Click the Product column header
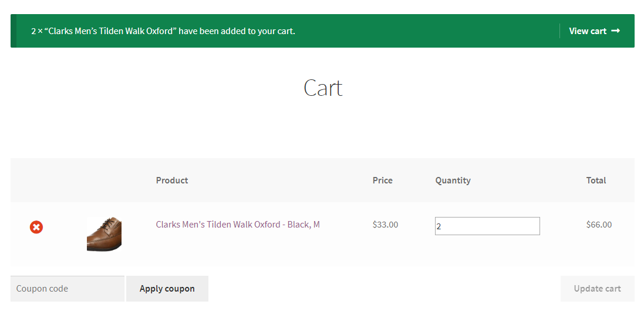644x331 pixels. pos(172,180)
